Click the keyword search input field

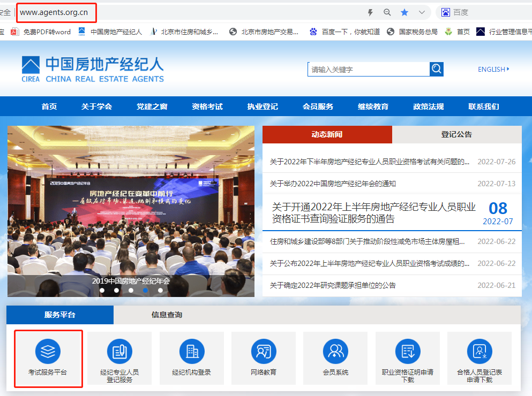click(369, 69)
